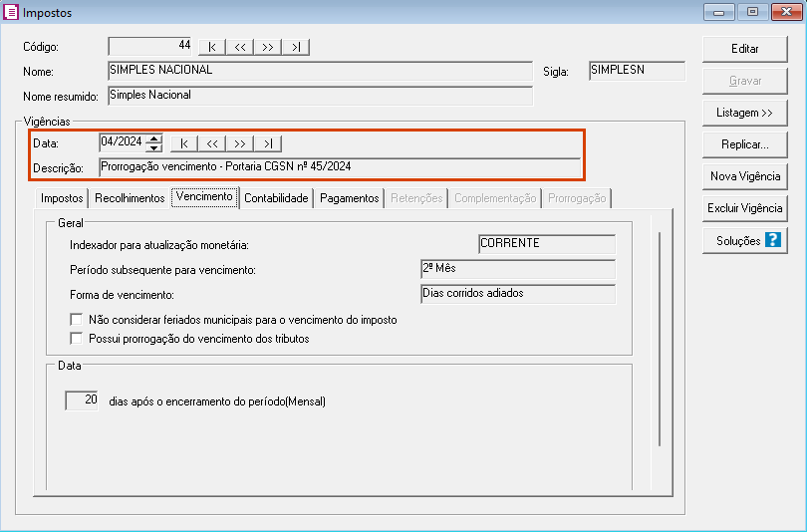This screenshot has width=807, height=532.
Task: Go to next vigência date
Action: (x=240, y=143)
